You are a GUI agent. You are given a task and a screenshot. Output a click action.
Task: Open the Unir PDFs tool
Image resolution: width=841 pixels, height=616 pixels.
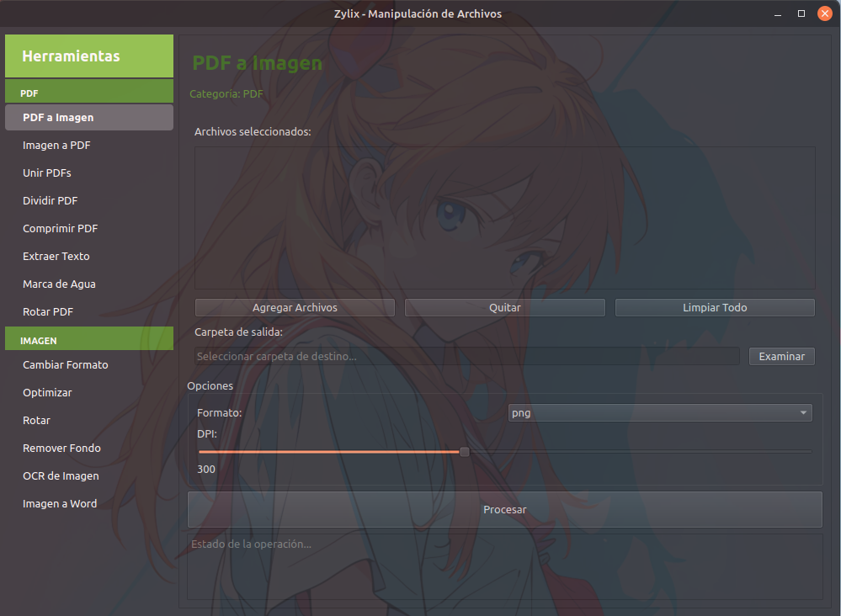[x=89, y=173]
